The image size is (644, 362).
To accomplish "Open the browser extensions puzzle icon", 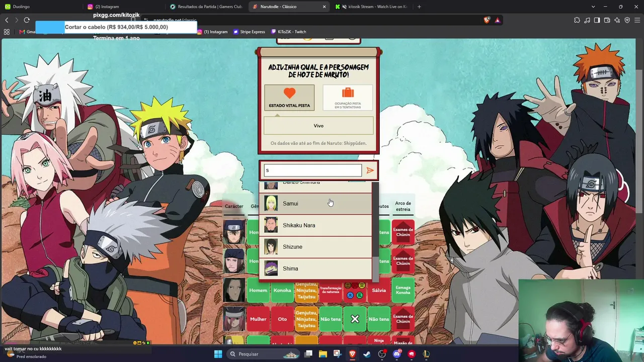I will click(x=577, y=20).
